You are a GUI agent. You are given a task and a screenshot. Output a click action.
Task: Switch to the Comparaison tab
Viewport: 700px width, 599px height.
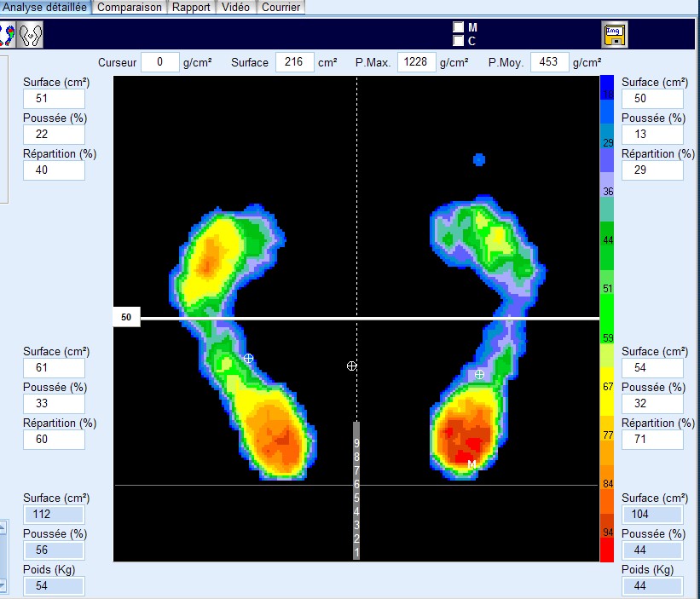pyautogui.click(x=129, y=7)
